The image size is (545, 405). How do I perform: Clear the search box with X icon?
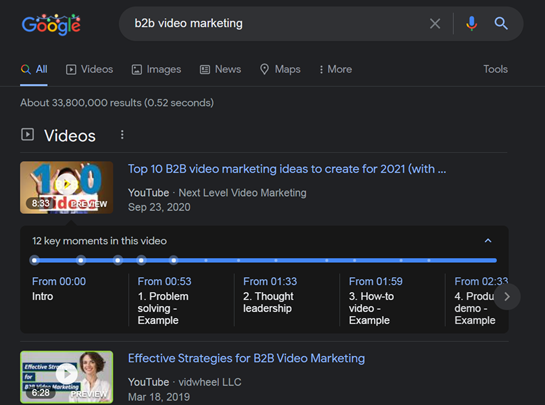click(435, 24)
